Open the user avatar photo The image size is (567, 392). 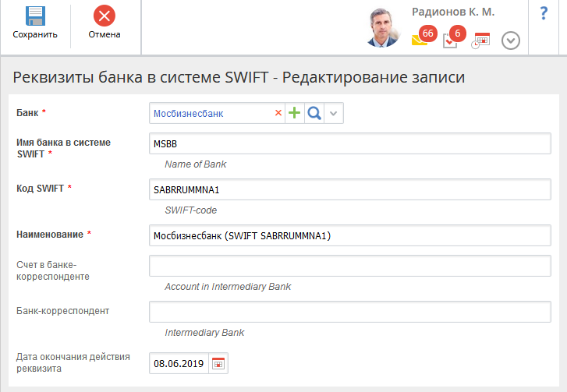click(383, 28)
